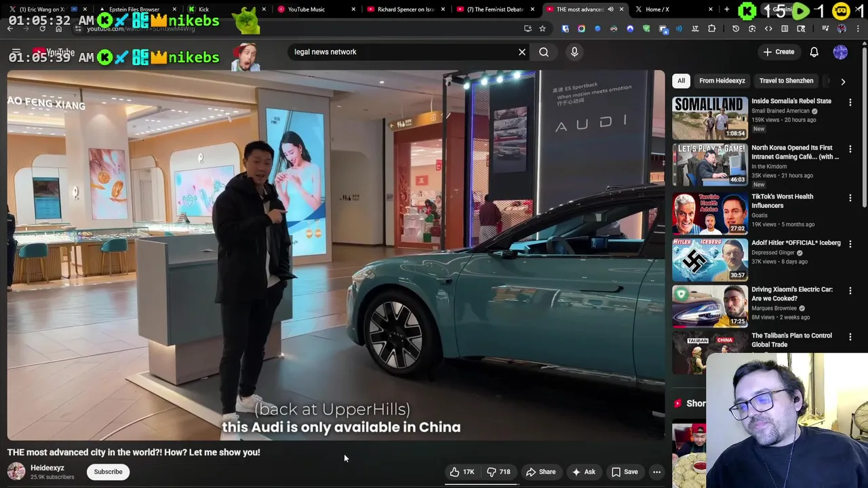Switch to 'The Feminist Debate' tab
The width and height of the screenshot is (868, 488).
pyautogui.click(x=495, y=9)
